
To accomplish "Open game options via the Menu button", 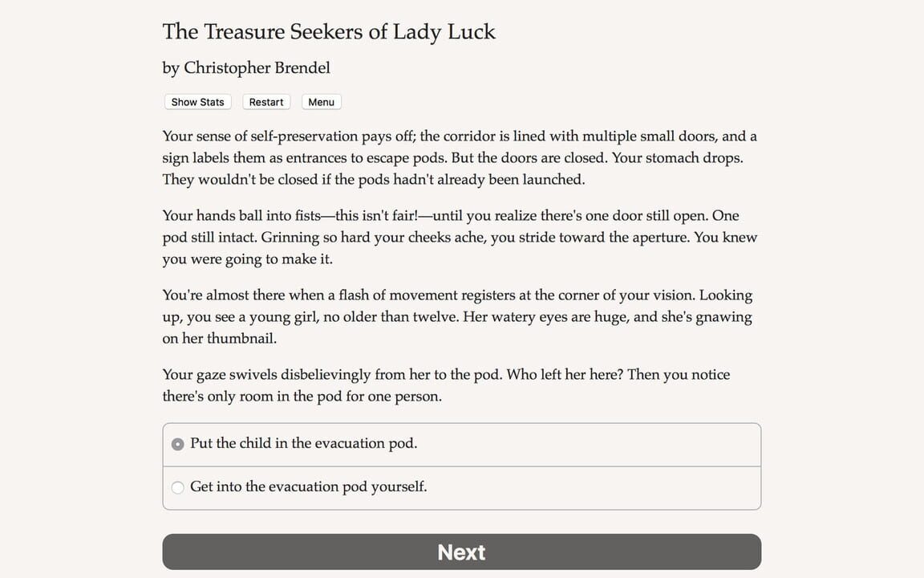I will coord(321,101).
